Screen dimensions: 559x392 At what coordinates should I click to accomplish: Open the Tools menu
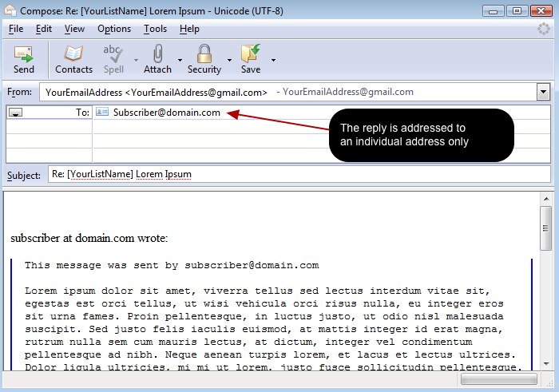tap(155, 29)
